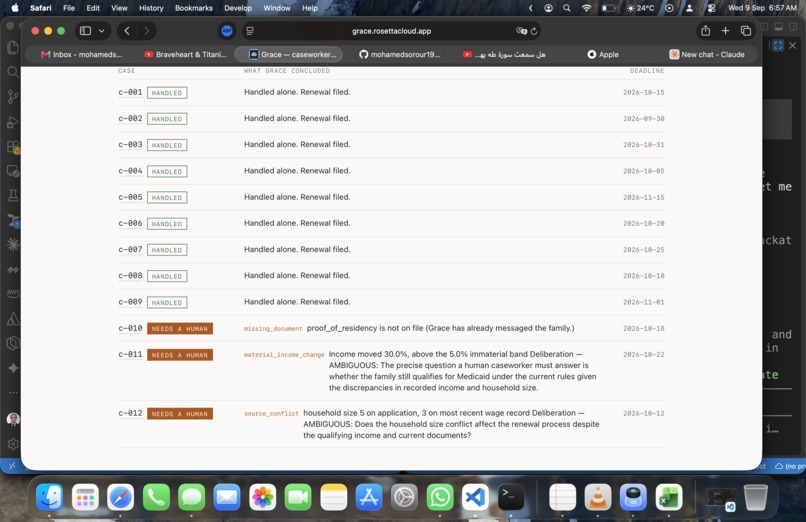
Task: Click the source_conflict tag
Action: click(271, 414)
